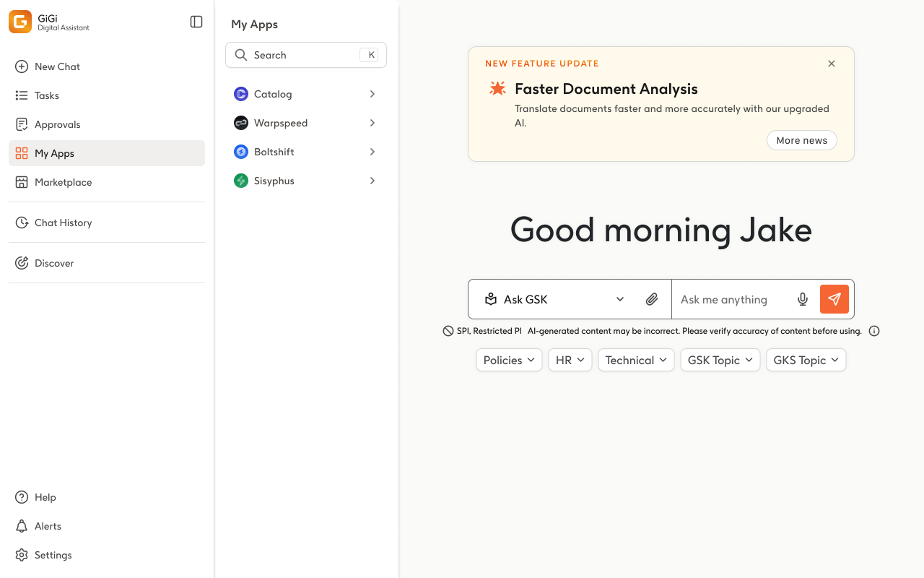Send the message with the orange button
This screenshot has width=924, height=578.
pos(834,299)
